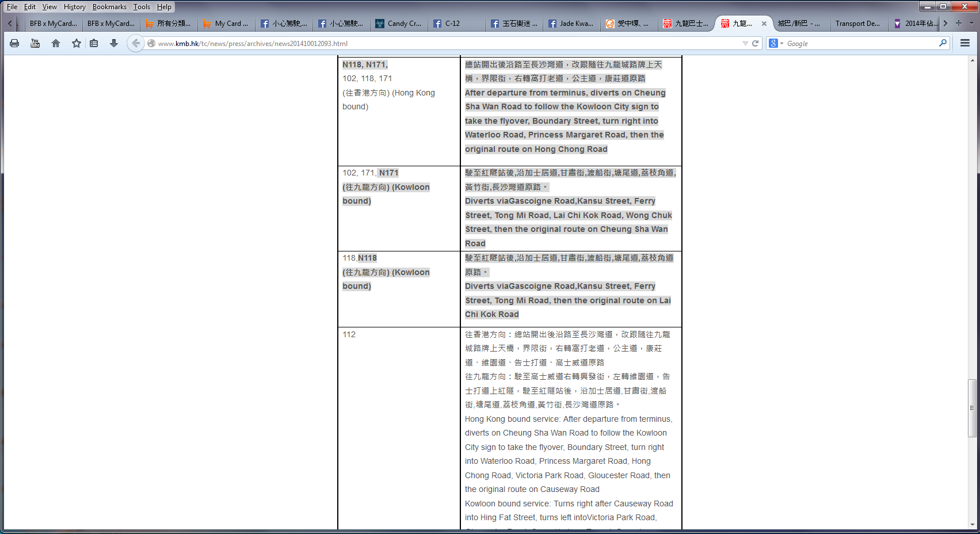
Task: Switch to the My Card tab
Action: pos(226,24)
